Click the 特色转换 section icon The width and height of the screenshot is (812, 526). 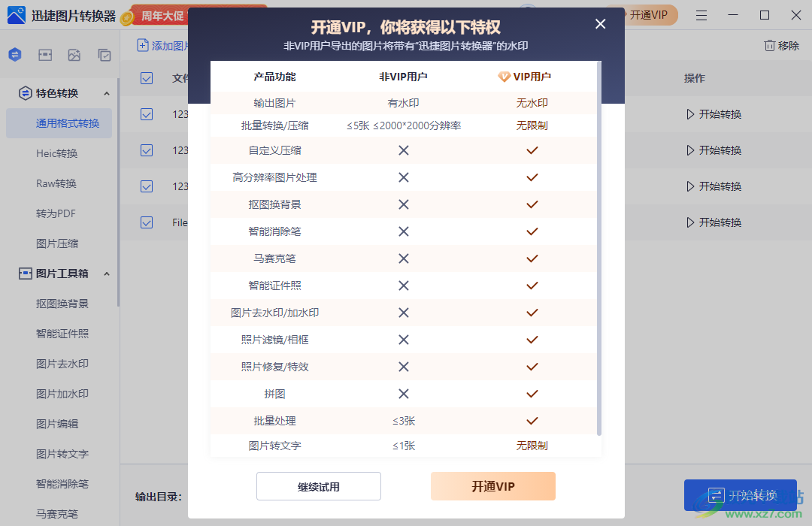25,93
